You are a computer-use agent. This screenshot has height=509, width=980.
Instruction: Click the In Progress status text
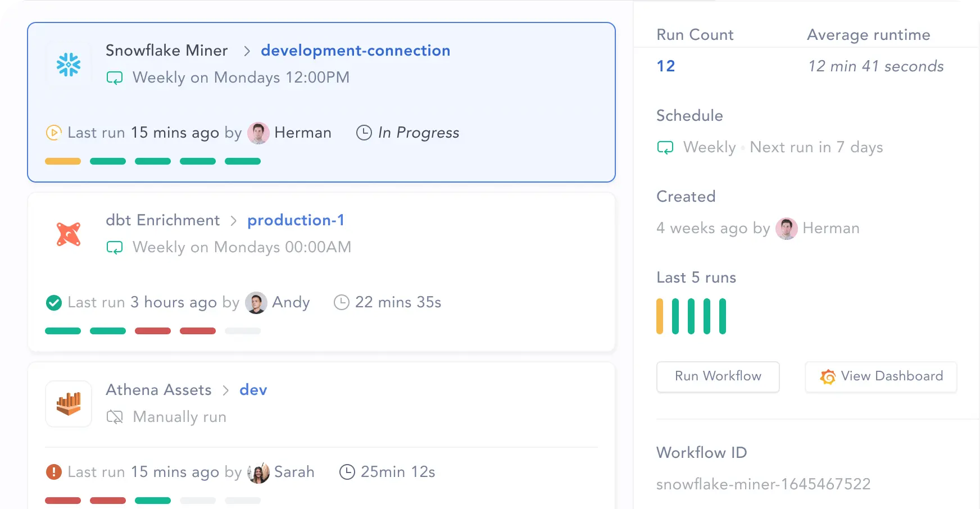(419, 133)
